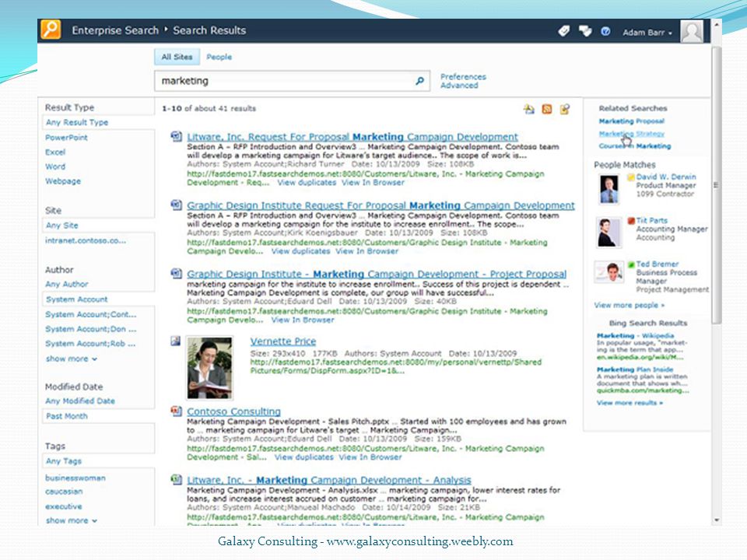This screenshot has height=560, width=747.
Task: Click PowerPoint icon beside Contoso Consulting
Action: [x=177, y=411]
